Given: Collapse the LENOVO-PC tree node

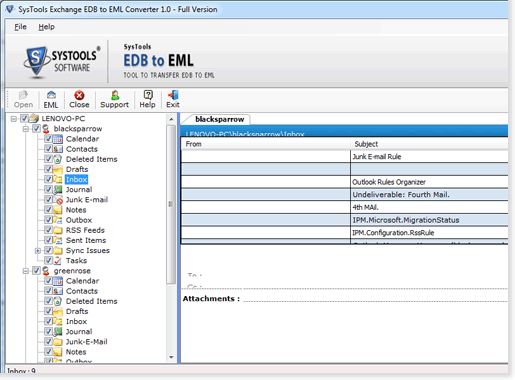Looking at the screenshot, I should (14, 119).
